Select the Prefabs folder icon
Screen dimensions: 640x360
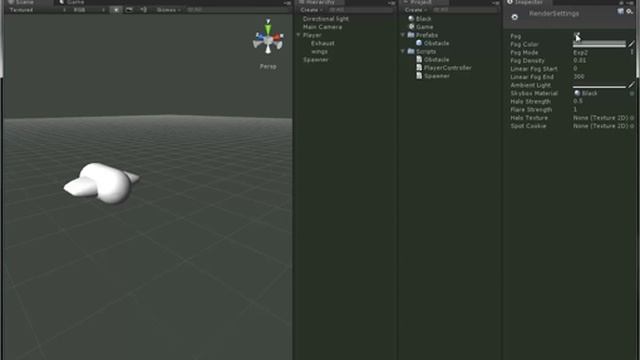[x=411, y=35]
